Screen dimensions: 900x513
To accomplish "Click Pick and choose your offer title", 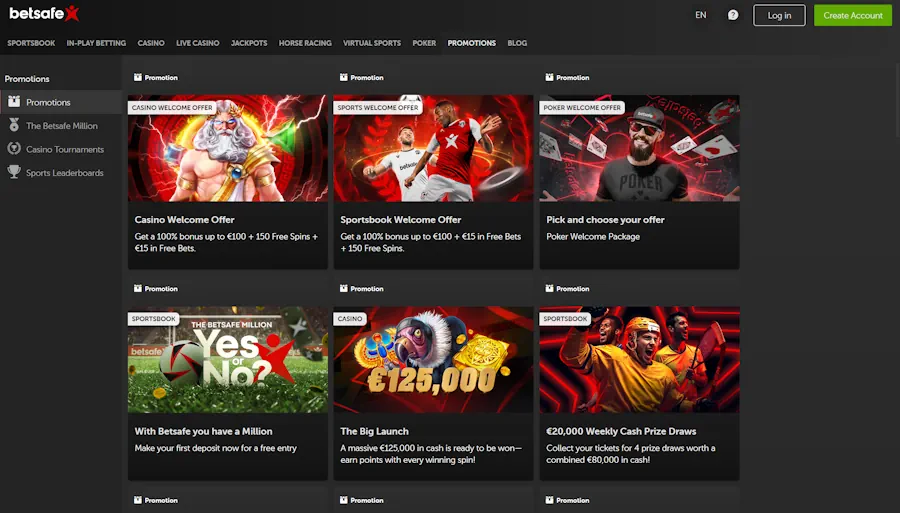I will [605, 220].
